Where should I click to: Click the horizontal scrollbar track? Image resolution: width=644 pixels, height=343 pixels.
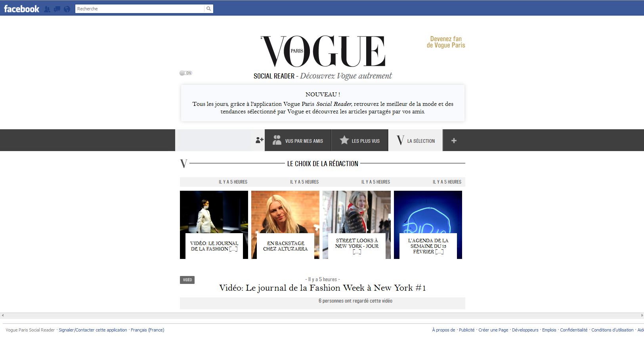[x=322, y=316]
